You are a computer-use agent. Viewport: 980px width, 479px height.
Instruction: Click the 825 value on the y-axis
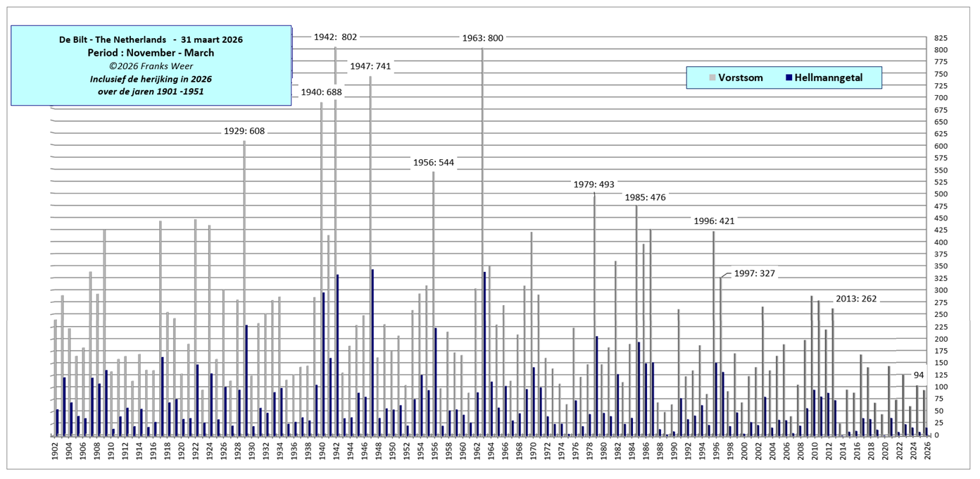coord(942,38)
